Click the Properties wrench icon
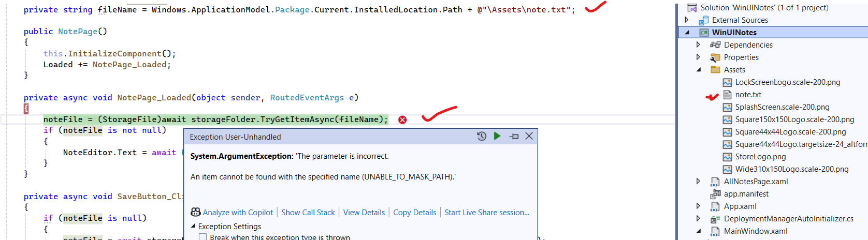 [x=715, y=57]
